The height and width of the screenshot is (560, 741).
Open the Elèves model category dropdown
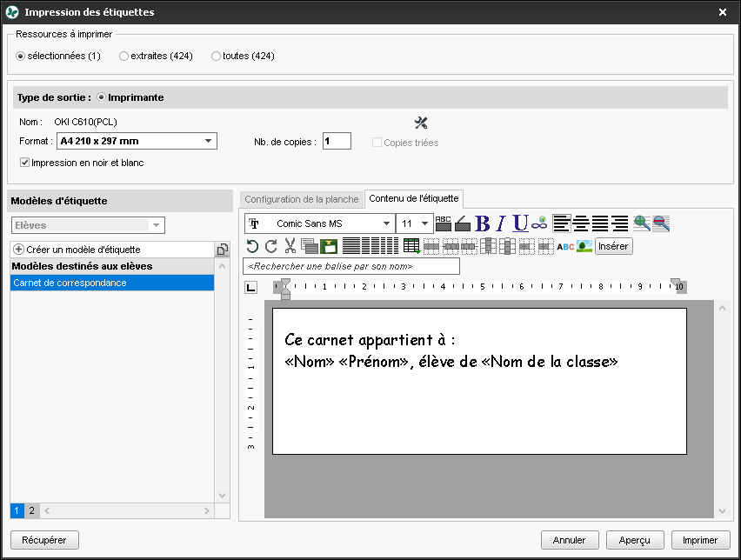[88, 225]
